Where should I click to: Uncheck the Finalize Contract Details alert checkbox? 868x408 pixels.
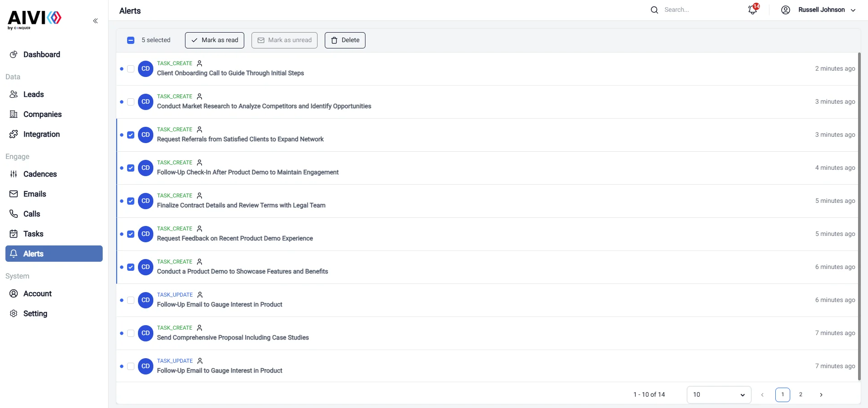(x=131, y=201)
